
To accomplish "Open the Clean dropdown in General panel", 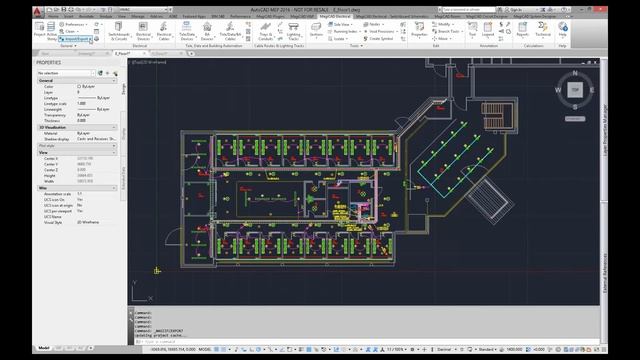I will [x=69, y=31].
